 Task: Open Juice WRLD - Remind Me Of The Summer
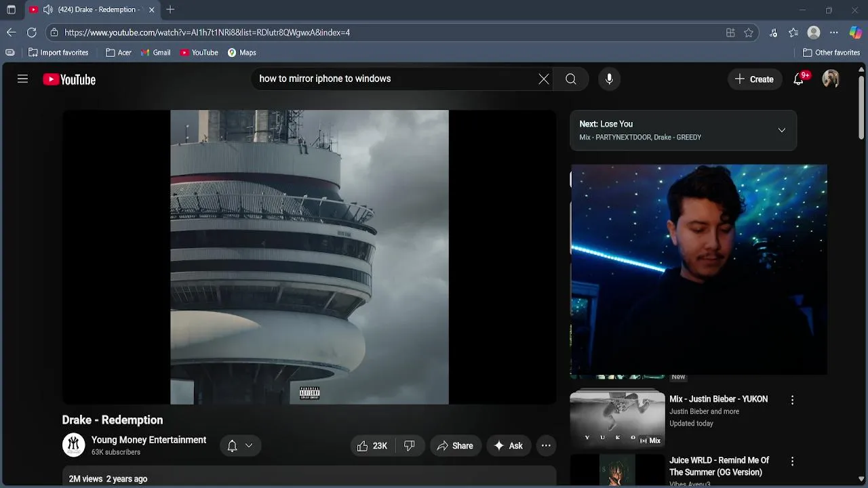(719, 466)
